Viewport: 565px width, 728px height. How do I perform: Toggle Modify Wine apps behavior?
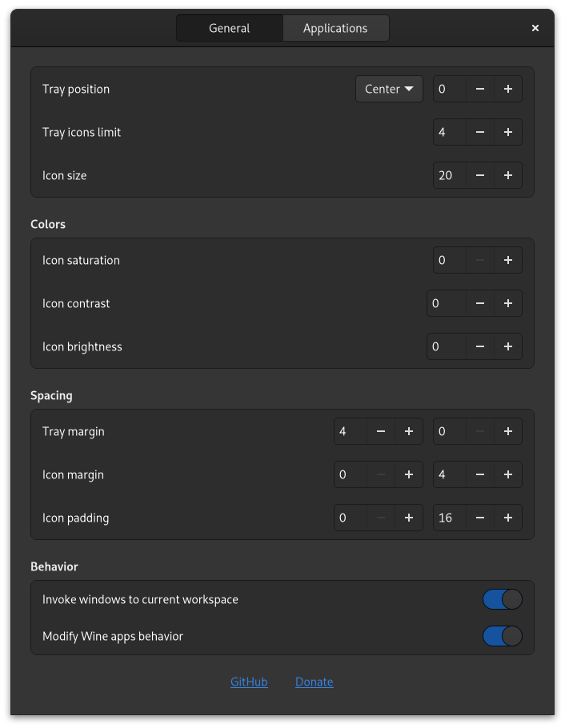[x=503, y=637]
